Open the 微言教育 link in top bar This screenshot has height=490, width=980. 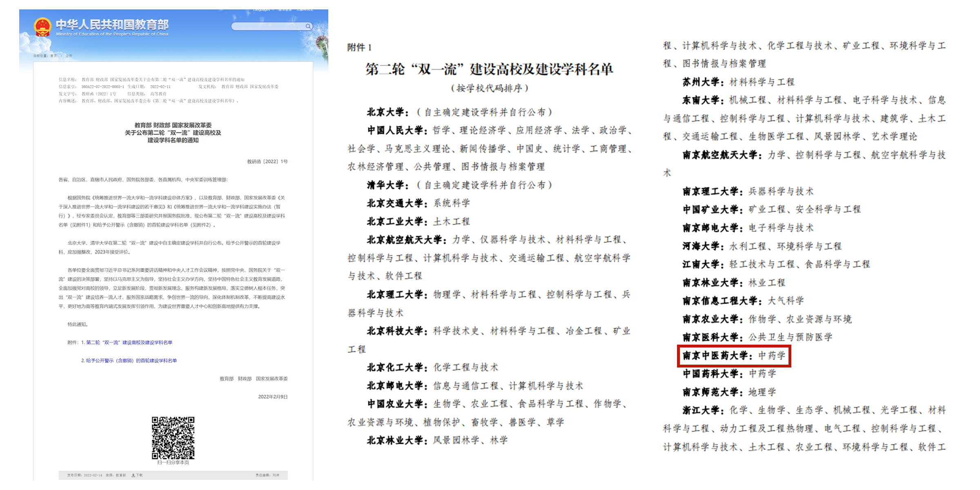tap(285, 10)
